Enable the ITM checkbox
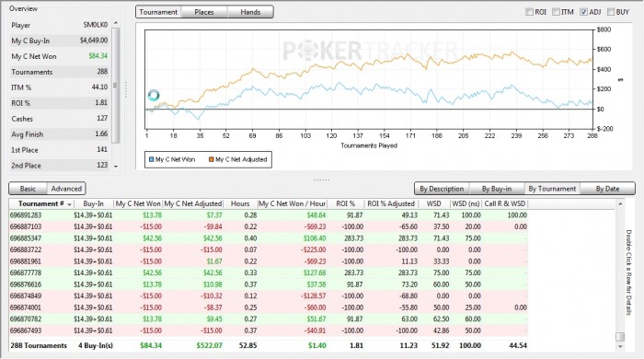 [556, 12]
